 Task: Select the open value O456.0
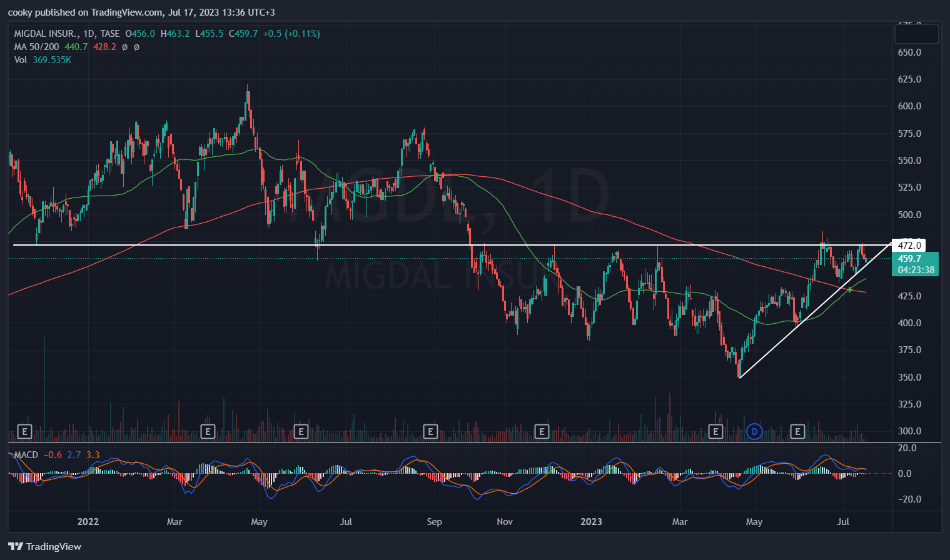(140, 34)
